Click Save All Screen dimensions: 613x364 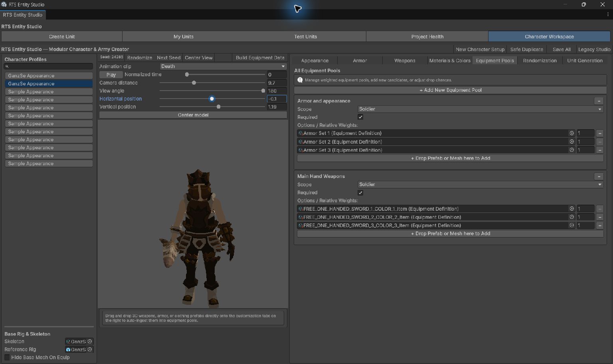(x=562, y=49)
